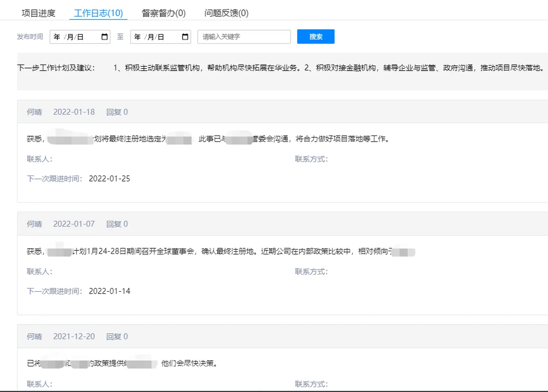Click the 发布时间 label
This screenshot has height=392, width=548.
click(30, 37)
